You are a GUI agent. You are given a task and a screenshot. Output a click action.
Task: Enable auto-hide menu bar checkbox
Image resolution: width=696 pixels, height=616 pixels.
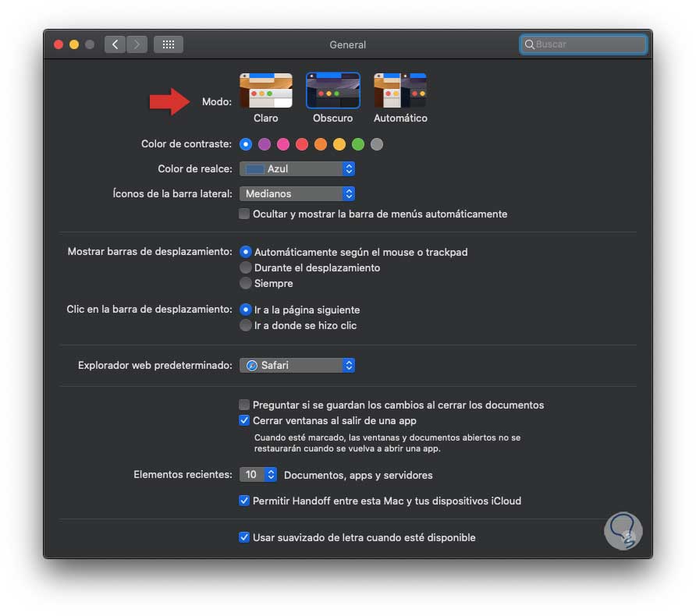(244, 214)
